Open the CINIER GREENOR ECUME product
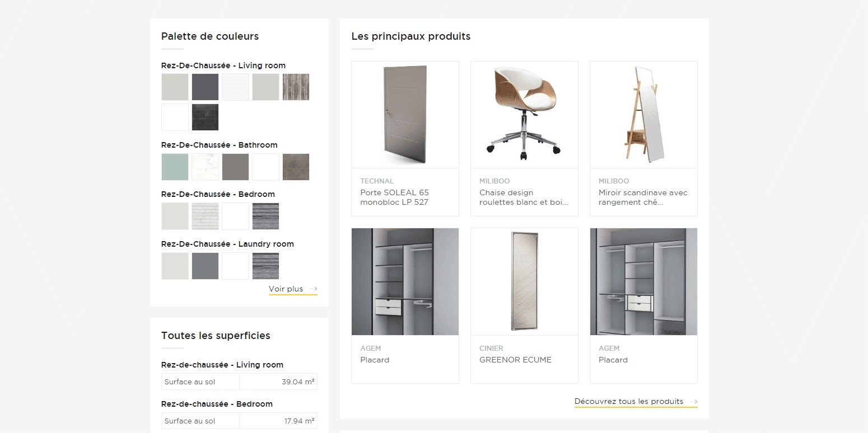Viewport: 868px width, 433px height. (x=524, y=281)
